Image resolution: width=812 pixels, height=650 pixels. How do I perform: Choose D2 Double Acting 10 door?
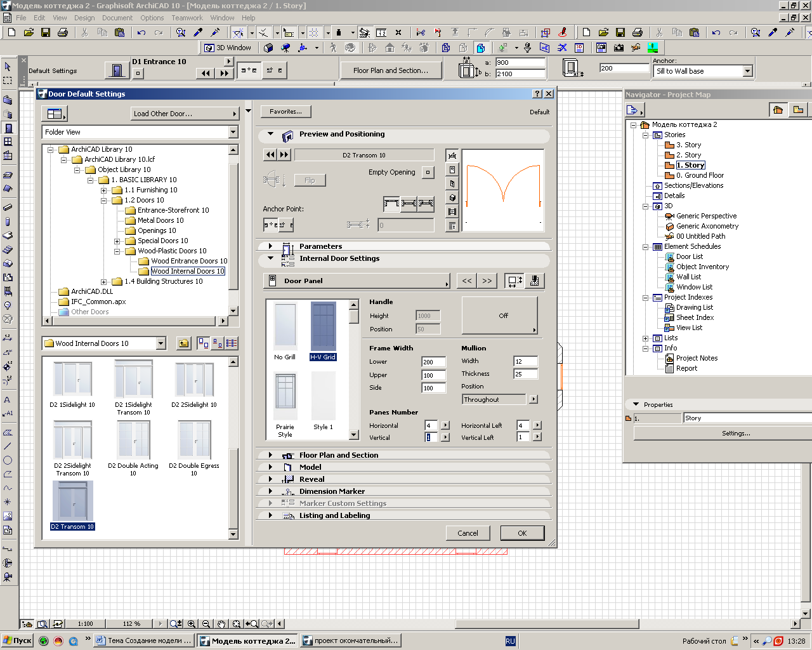pyautogui.click(x=133, y=448)
